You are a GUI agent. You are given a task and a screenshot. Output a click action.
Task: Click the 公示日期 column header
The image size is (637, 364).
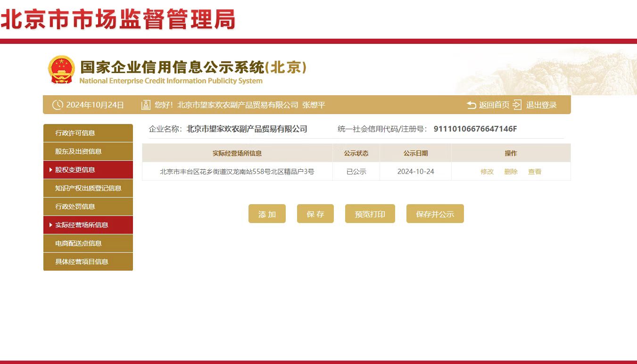tap(415, 153)
